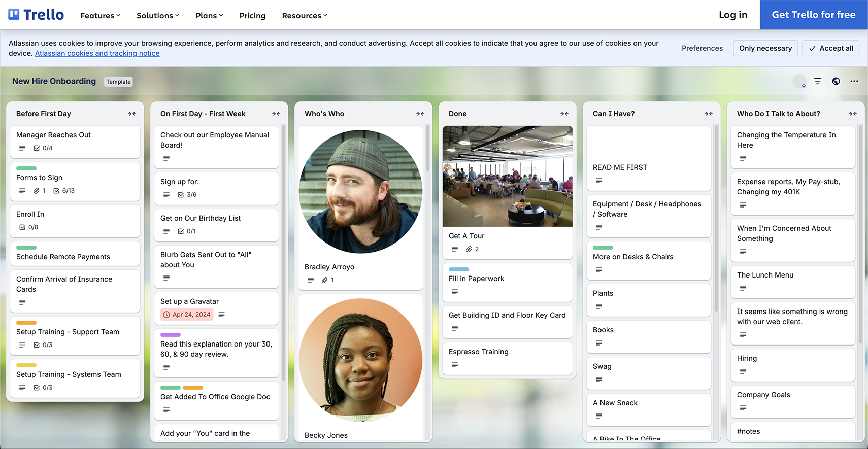868x449 pixels.
Task: Open Becky Jones's profile photo card
Action: point(360,360)
